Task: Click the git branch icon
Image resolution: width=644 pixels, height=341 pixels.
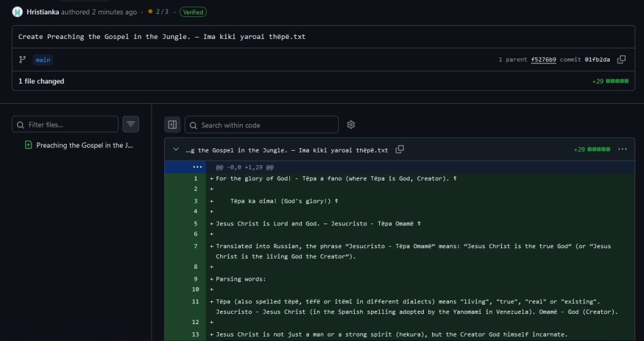Action: click(x=23, y=60)
